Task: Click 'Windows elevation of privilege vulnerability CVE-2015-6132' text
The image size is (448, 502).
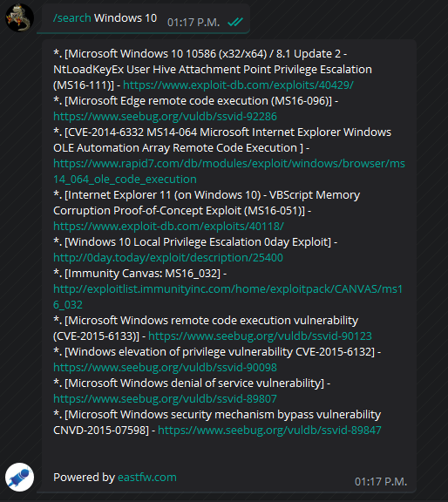Action: point(220,351)
